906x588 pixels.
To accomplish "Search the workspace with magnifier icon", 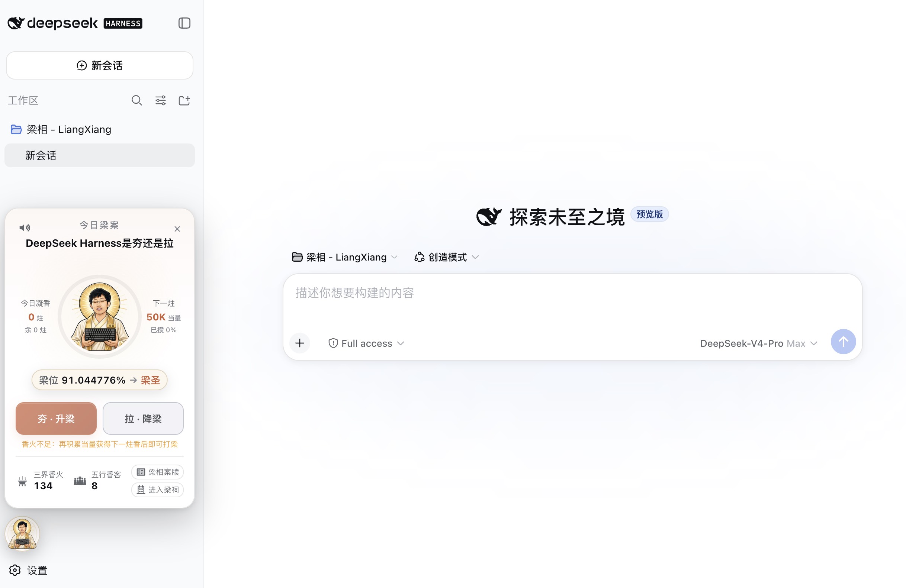I will (x=136, y=100).
